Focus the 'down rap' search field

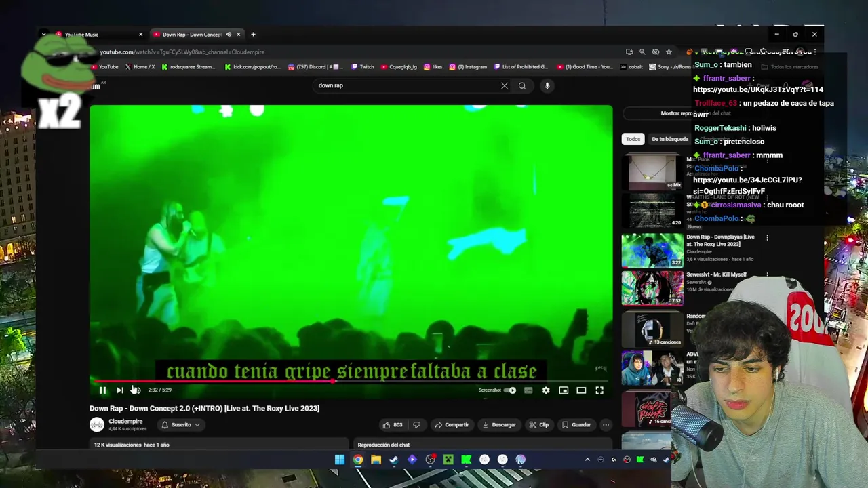407,85
